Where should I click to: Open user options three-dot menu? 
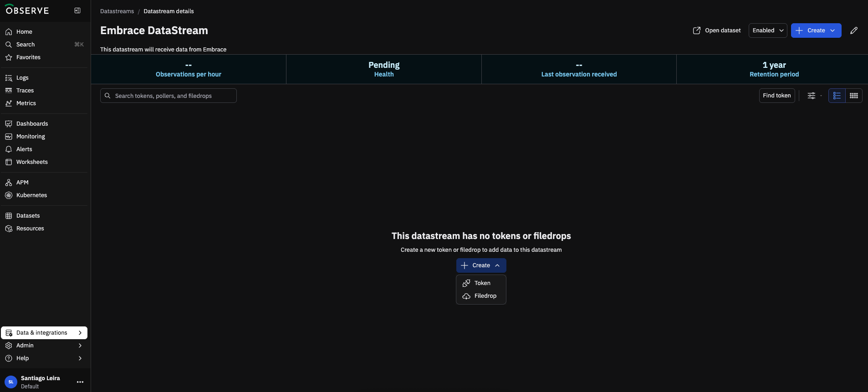coord(80,382)
